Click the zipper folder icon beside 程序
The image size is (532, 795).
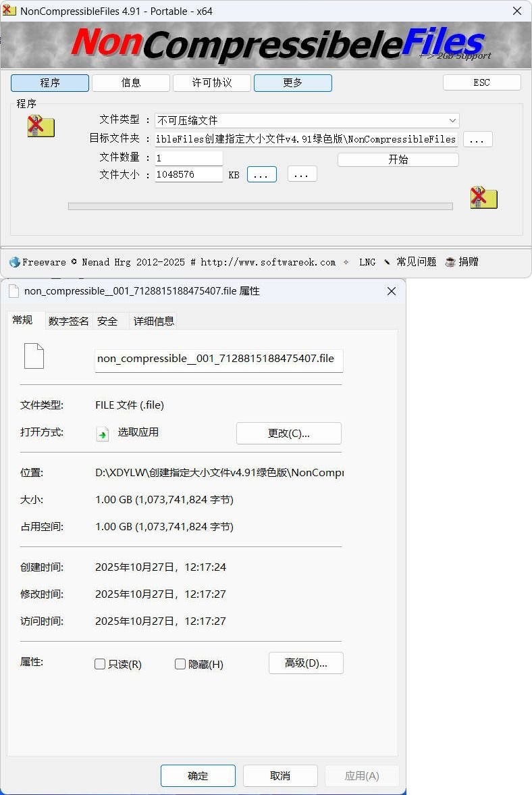(x=41, y=126)
